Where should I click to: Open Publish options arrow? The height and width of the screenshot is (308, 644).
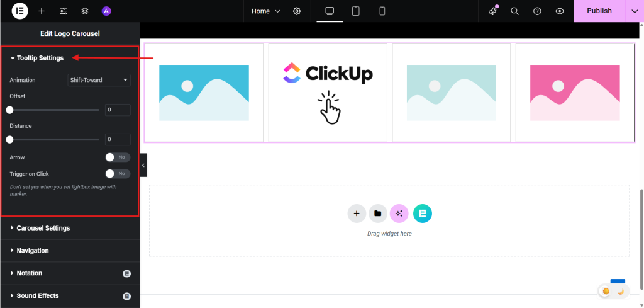coord(634,11)
